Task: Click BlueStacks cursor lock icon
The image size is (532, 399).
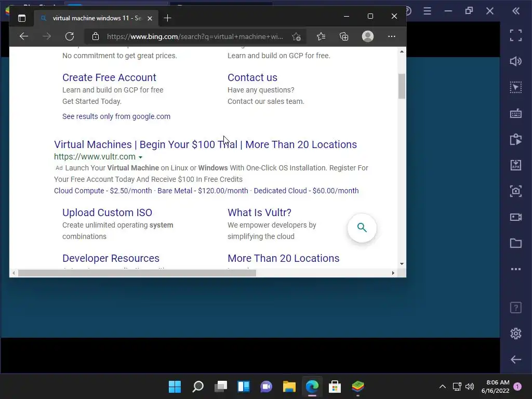Action: (516, 87)
